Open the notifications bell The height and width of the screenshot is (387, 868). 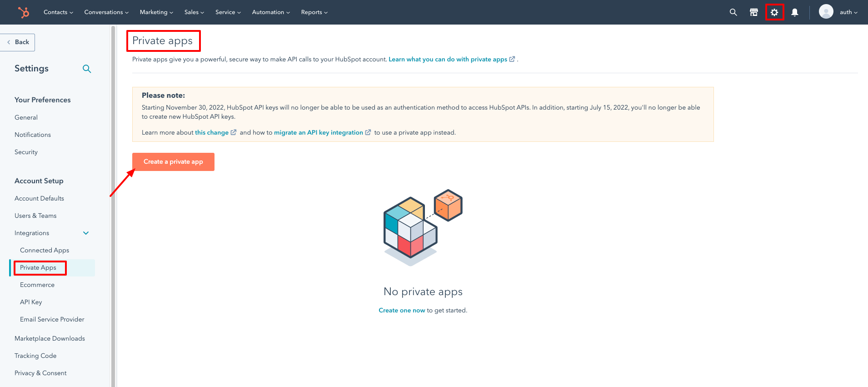click(x=794, y=12)
